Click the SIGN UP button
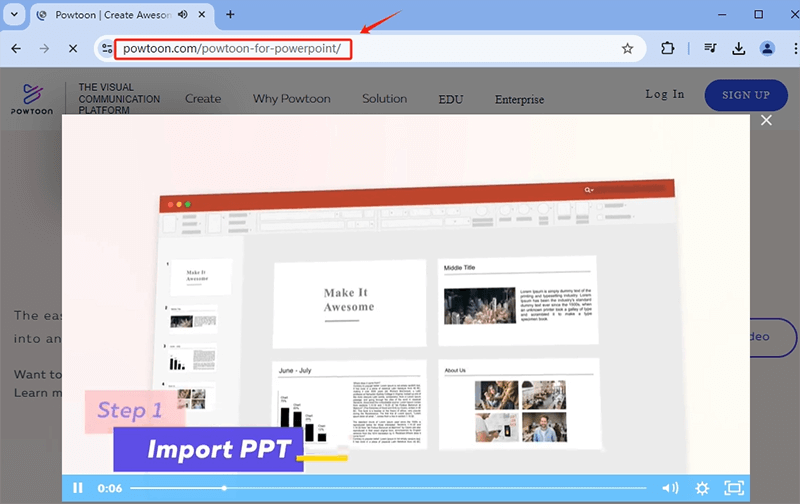 (x=746, y=95)
